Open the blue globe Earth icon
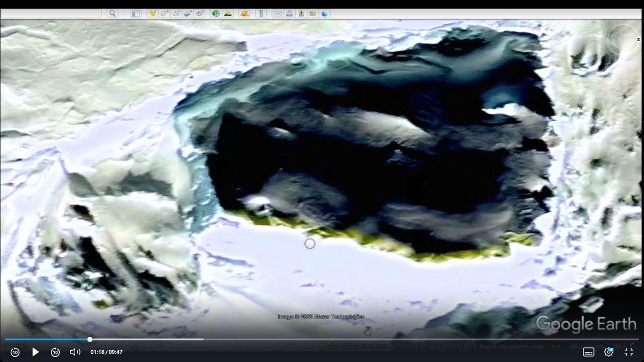 point(325,13)
